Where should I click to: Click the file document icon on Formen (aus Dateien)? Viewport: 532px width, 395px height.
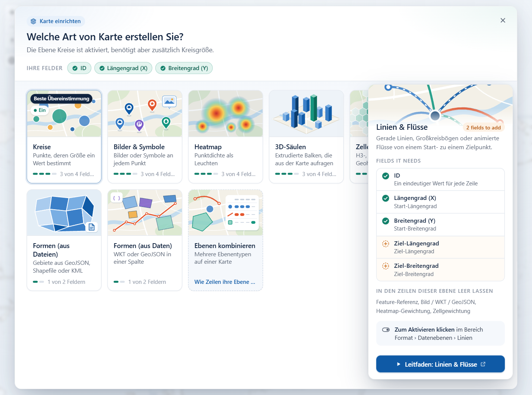pos(92,227)
